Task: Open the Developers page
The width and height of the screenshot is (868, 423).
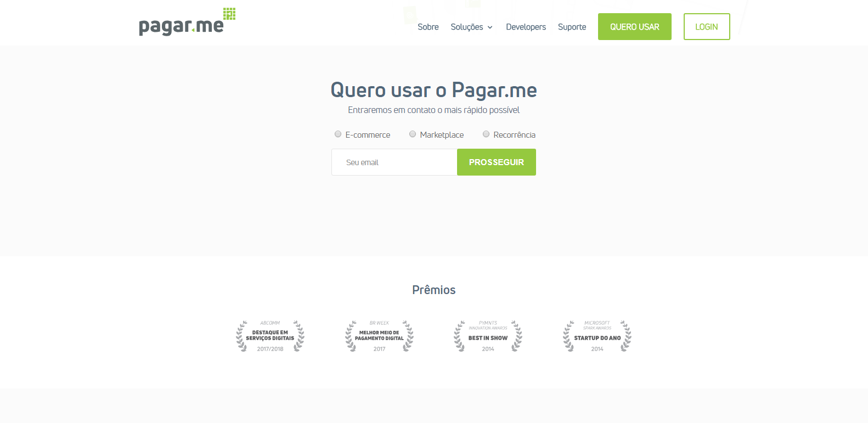Action: click(526, 27)
